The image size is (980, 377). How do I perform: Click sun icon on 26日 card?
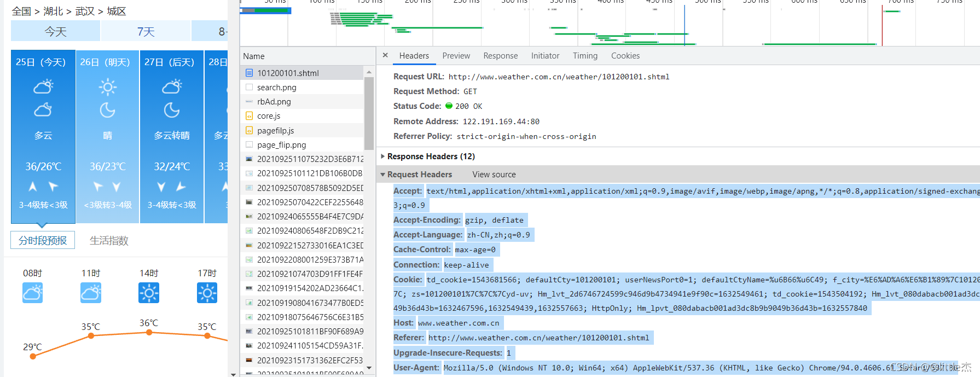[x=108, y=87]
